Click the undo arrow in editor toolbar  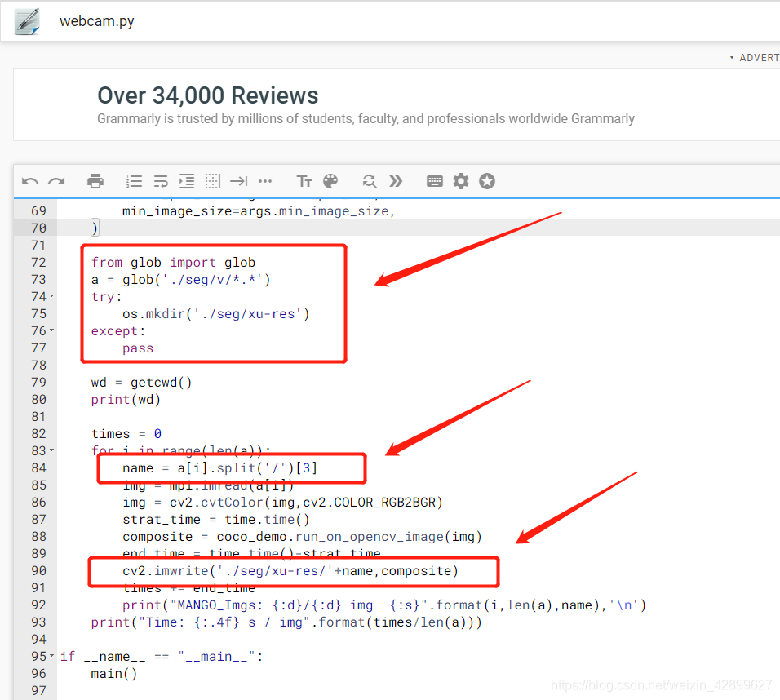coord(30,182)
